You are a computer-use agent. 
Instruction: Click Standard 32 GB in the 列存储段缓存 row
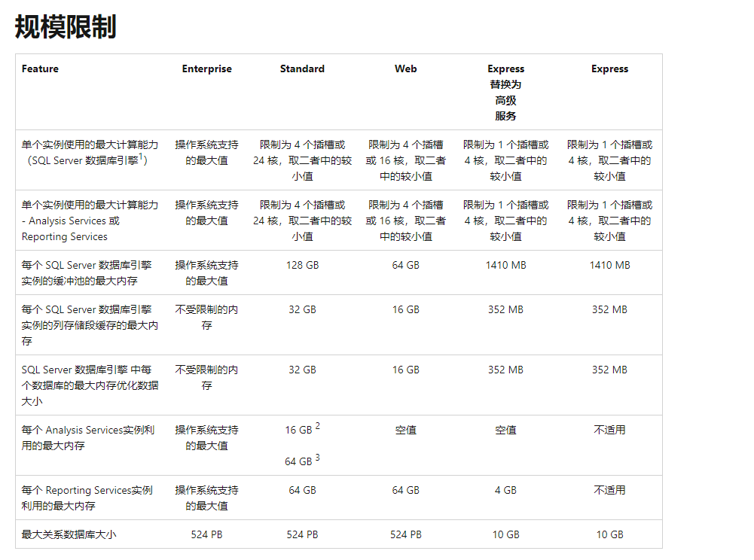tap(303, 309)
